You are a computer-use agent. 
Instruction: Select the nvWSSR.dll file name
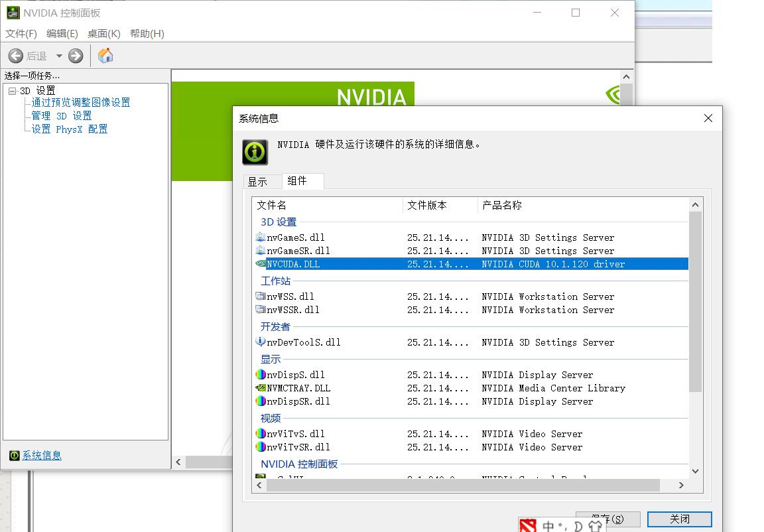(293, 310)
